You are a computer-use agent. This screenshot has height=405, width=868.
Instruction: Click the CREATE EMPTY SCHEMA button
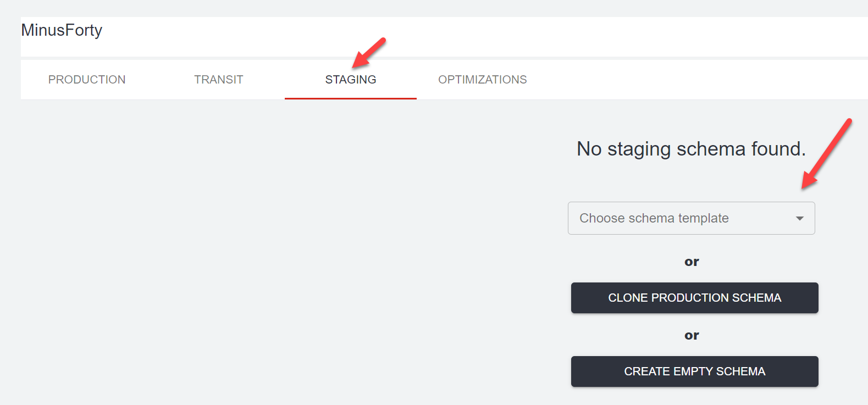pyautogui.click(x=694, y=371)
